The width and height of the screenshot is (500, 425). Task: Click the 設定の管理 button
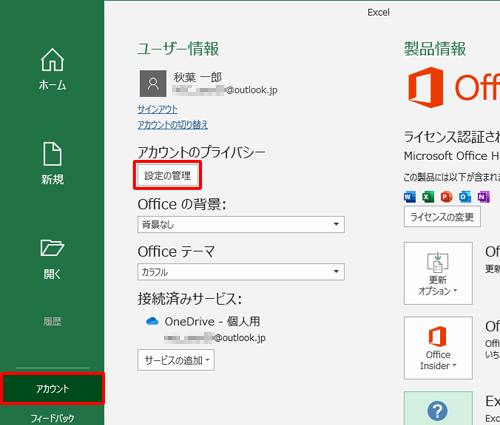[x=168, y=175]
